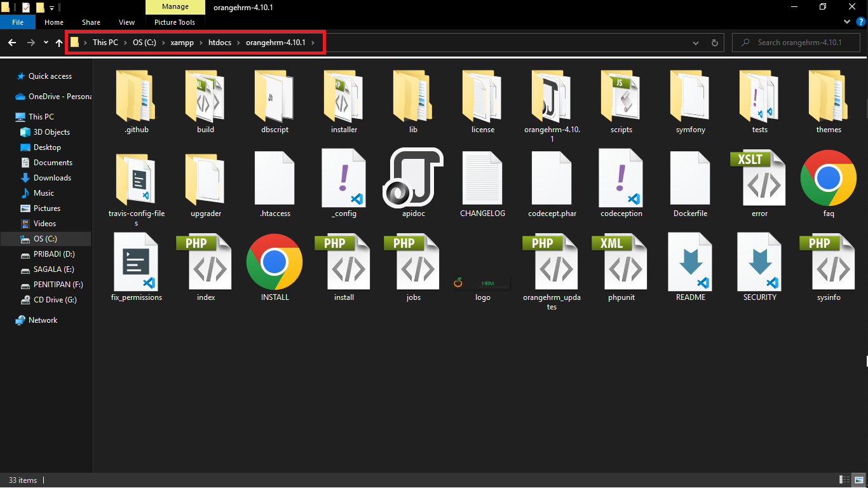Open the lib folder
The width and height of the screenshot is (868, 488).
(414, 102)
